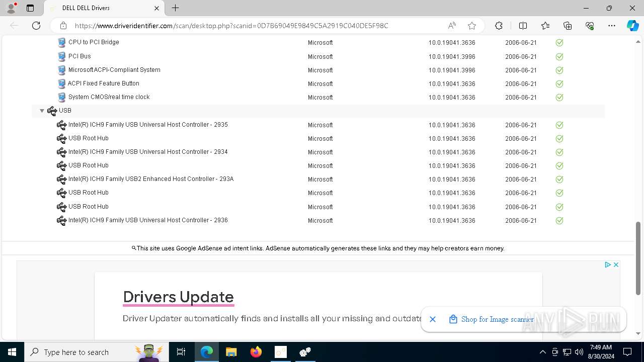The height and width of the screenshot is (362, 644).
Task: Click version 10.0.19041.3996 in PCI Bus row
Action: [452, 57]
